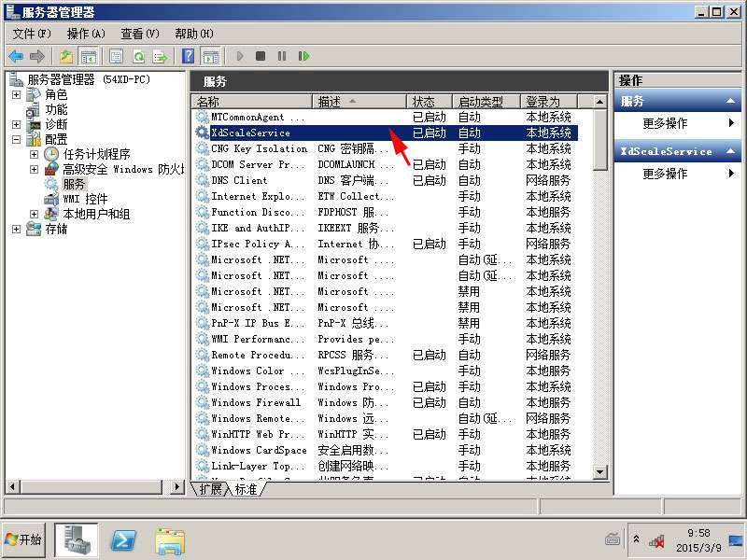Launch PowerShell from the taskbar
Image resolution: width=747 pixels, height=560 pixels.
[x=125, y=539]
